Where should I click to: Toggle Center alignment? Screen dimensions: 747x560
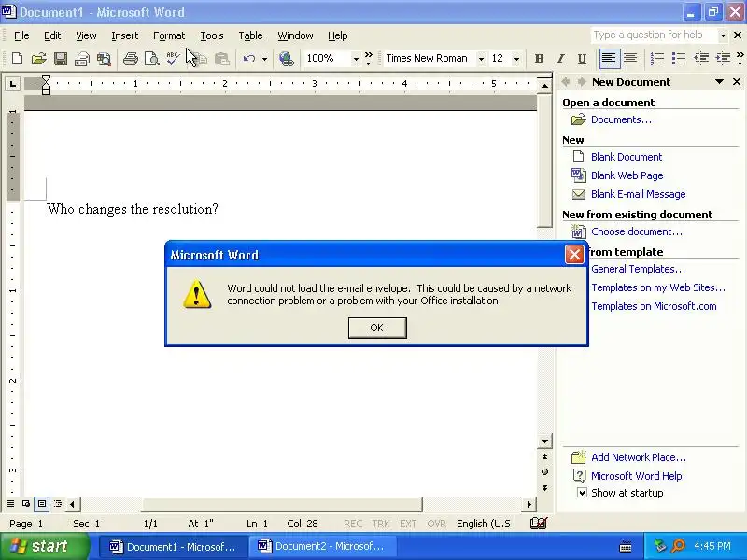630,59
